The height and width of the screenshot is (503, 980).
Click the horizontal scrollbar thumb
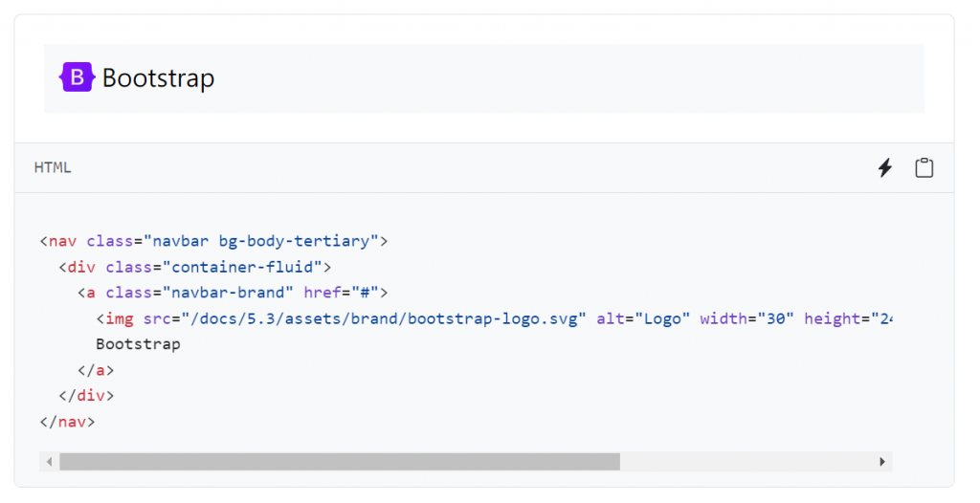click(340, 462)
